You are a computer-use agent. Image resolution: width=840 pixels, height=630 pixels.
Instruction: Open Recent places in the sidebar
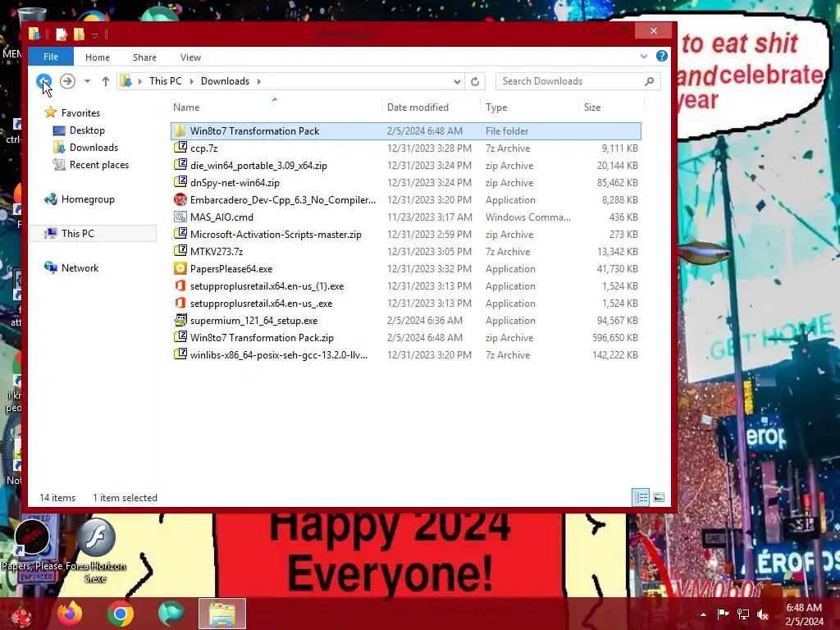(99, 164)
